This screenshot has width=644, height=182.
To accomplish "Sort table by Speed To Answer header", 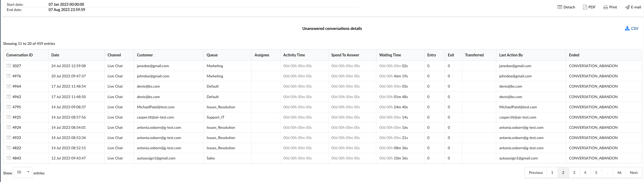I will 352,55.
